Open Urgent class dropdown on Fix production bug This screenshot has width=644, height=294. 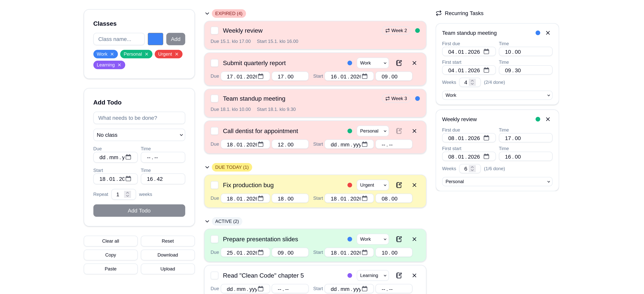click(x=373, y=185)
